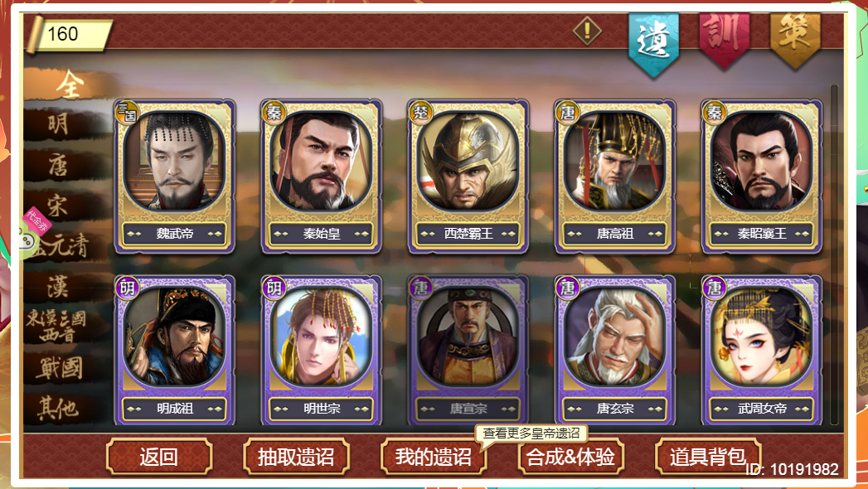Open 我的遗诏 button
Viewport: 868px width, 489px height.
[434, 457]
